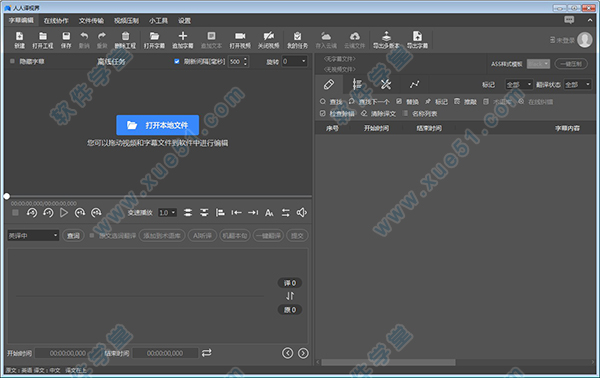Select the crossed tools tab icon
Screen dimensions: 600x378
(x=386, y=84)
